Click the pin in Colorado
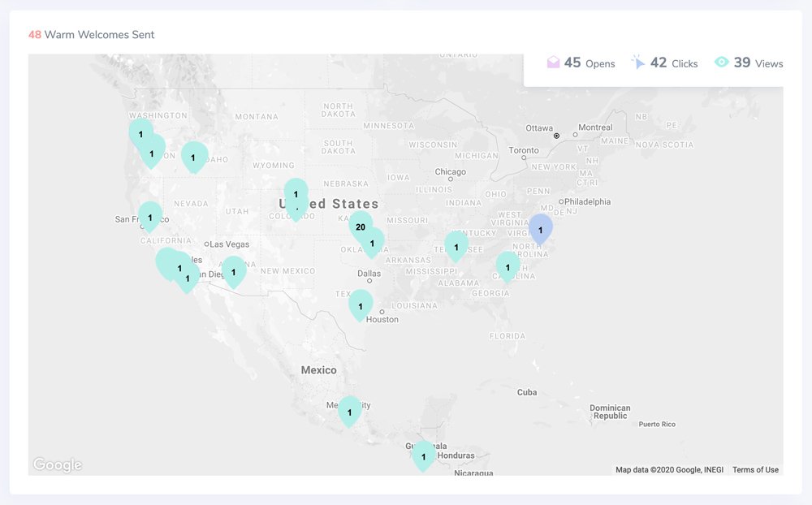Image resolution: width=812 pixels, height=505 pixels. (296, 195)
